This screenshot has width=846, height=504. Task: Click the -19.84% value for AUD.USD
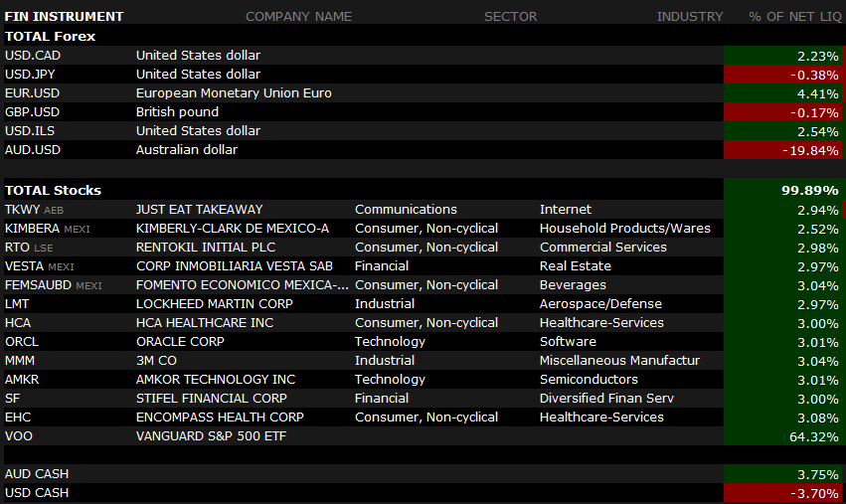pyautogui.click(x=810, y=150)
